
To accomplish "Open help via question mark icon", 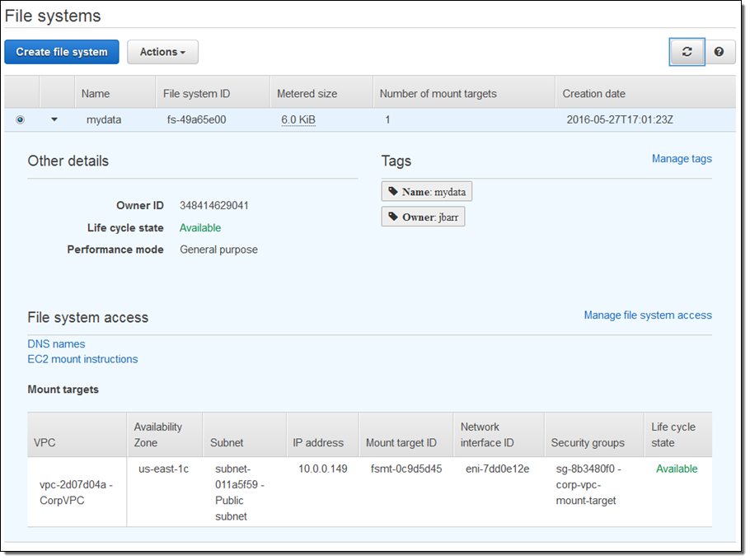I will 719,52.
